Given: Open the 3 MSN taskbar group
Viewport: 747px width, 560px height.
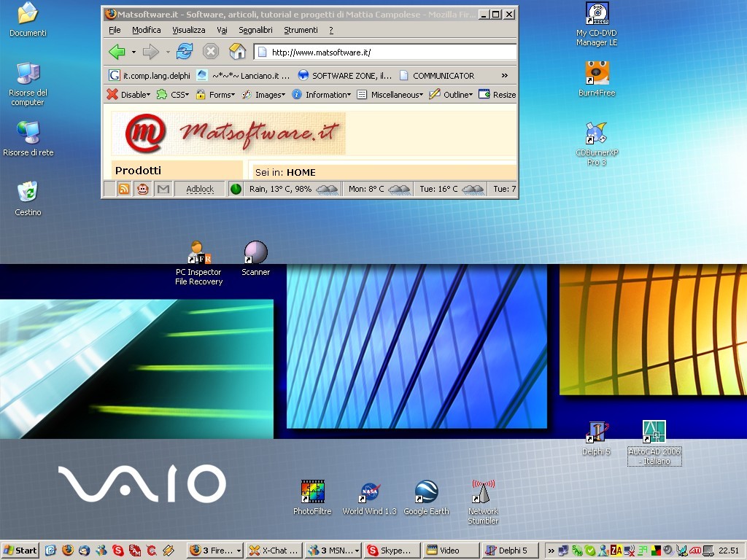Looking at the screenshot, I should (333, 551).
